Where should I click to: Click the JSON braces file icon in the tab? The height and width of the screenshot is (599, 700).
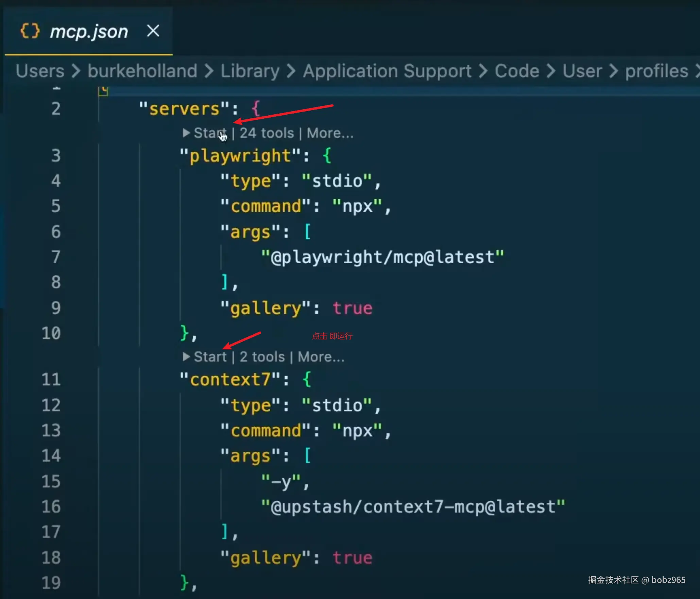[x=30, y=31]
